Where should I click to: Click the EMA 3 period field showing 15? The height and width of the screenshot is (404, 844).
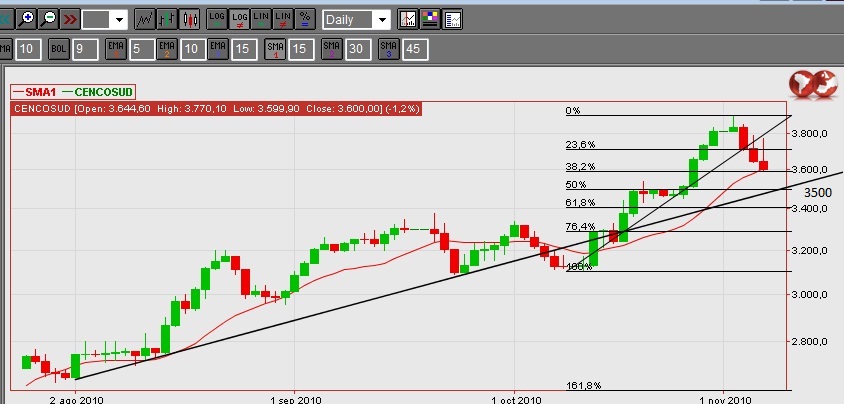point(244,49)
